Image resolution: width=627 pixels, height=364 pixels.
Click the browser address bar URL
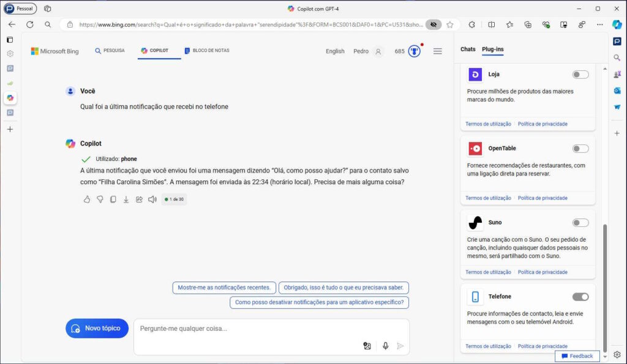250,24
